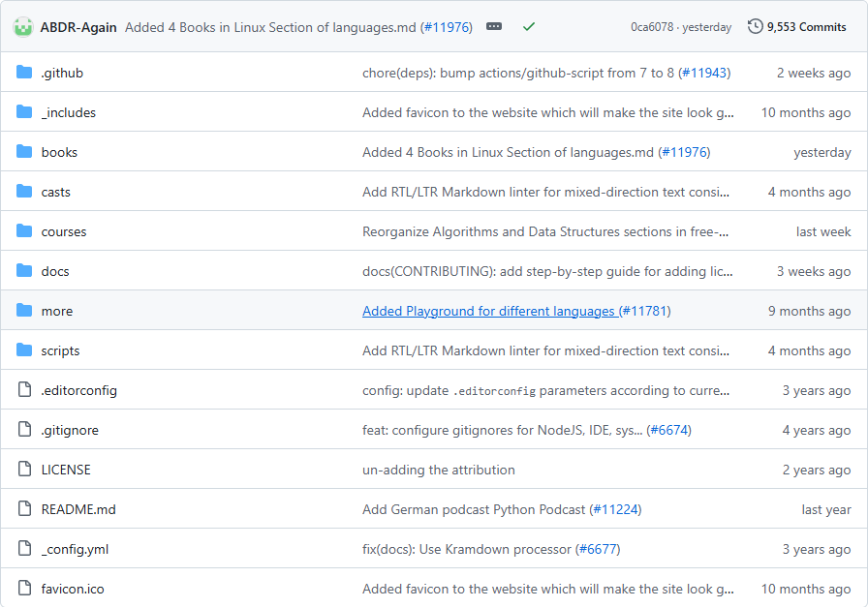
Task: Click the LICENSE file icon
Action: [24, 470]
